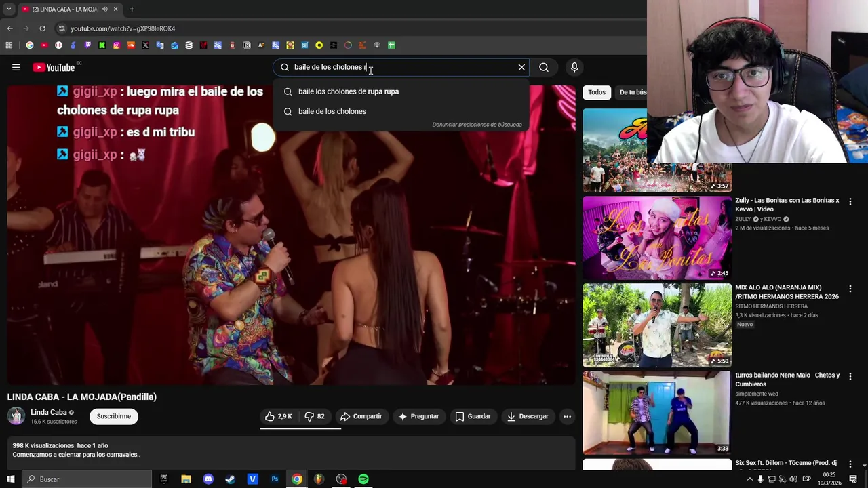Screen dimensions: 868x488
Task: Click the video player to pause playback
Action: (291, 235)
